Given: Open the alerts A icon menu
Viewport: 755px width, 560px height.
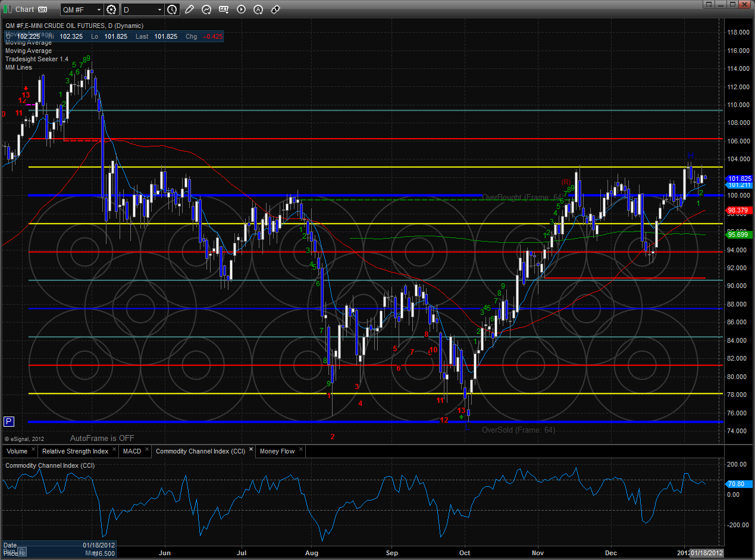Looking at the screenshot, I should click(x=258, y=10).
